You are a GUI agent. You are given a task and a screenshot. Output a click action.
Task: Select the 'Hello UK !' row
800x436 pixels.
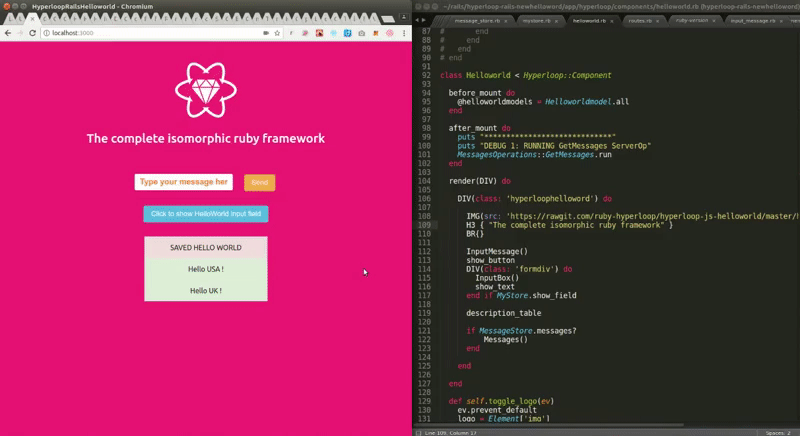point(206,291)
